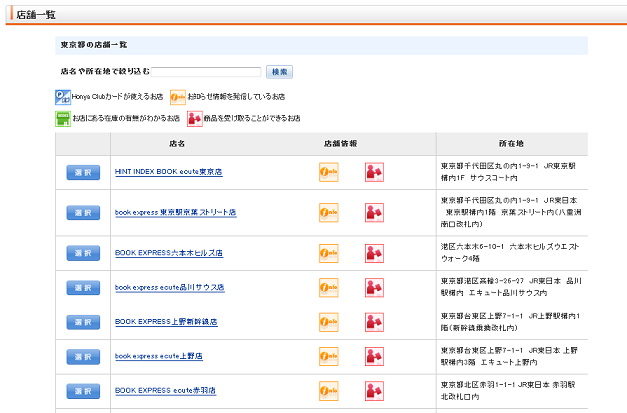Image resolution: width=627 pixels, height=413 pixels.
Task: Click the 東京都の店舗一覧 heading
Action: pyautogui.click(x=94, y=45)
